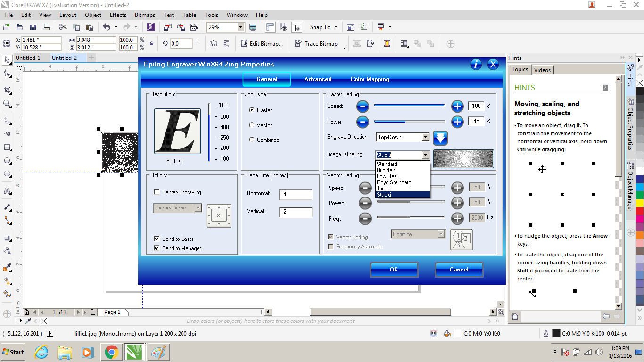Switch to the Color Mapping tab
Image resolution: width=644 pixels, height=362 pixels.
click(x=370, y=79)
